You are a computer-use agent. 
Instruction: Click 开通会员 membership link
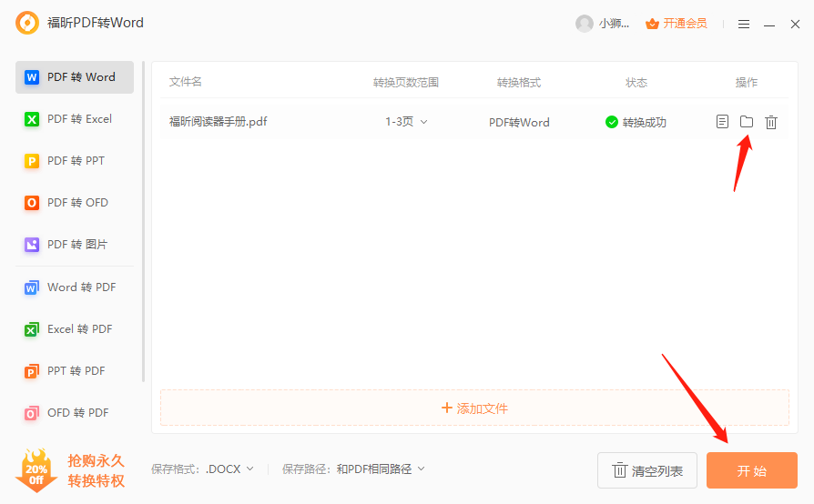coord(677,24)
